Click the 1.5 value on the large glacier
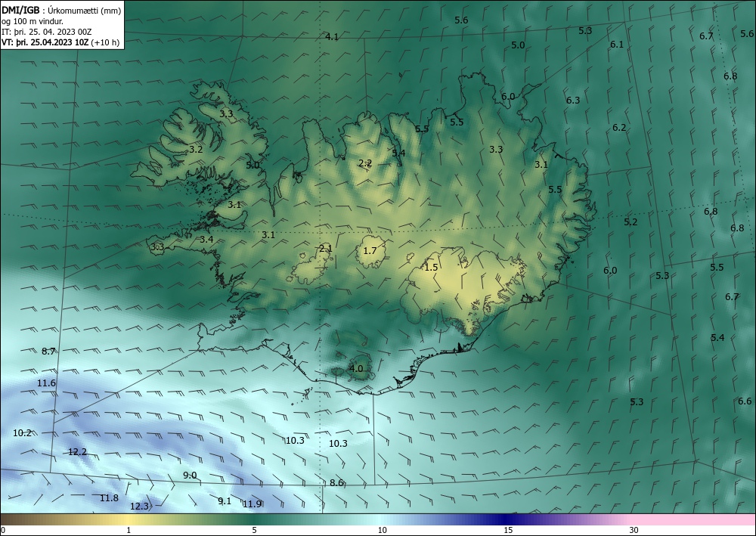Viewport: 756px width, 536px height. tap(431, 267)
